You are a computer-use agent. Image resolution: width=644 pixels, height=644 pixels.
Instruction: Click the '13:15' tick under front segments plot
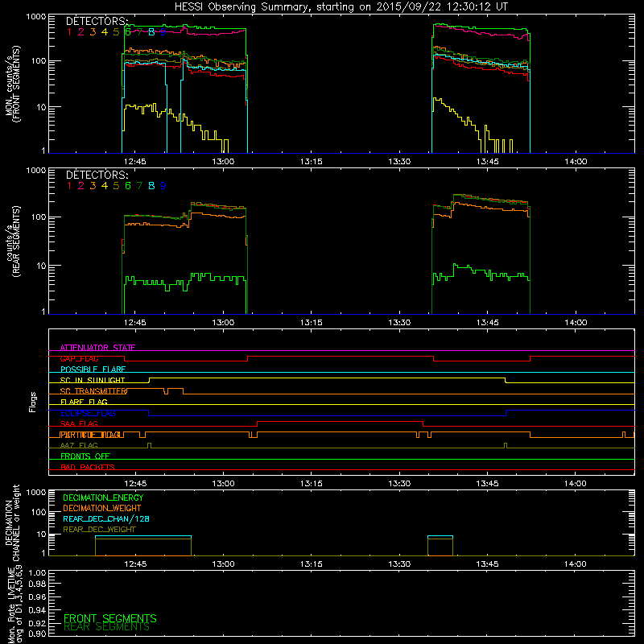point(312,162)
